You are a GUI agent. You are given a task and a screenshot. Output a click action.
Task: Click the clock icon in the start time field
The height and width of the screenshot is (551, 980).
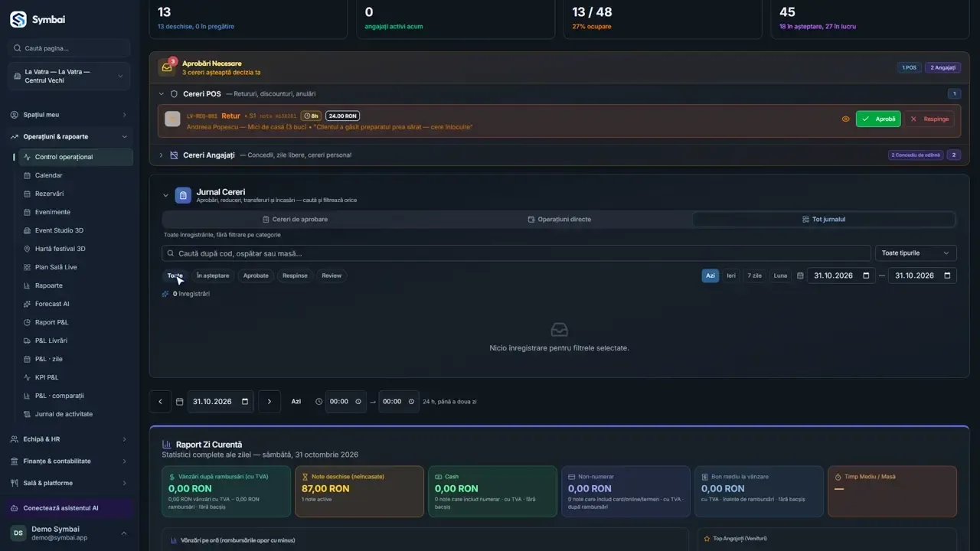358,402
